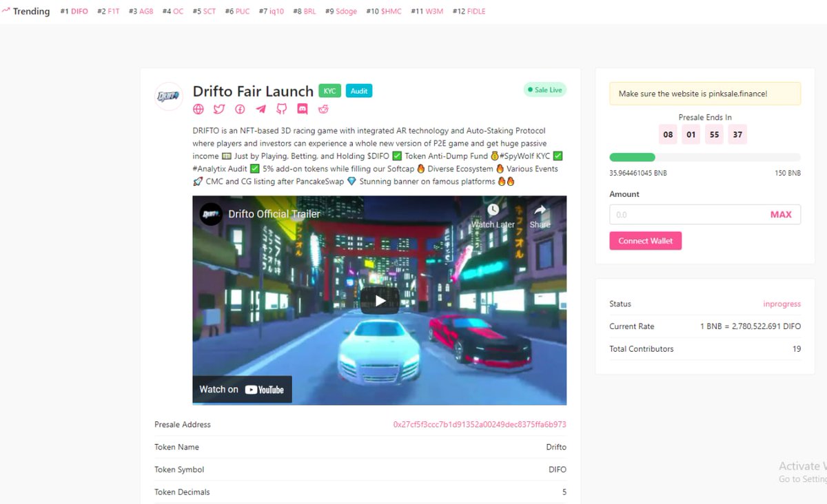
Task: Click the Sale Live status badge
Action: pyautogui.click(x=544, y=90)
